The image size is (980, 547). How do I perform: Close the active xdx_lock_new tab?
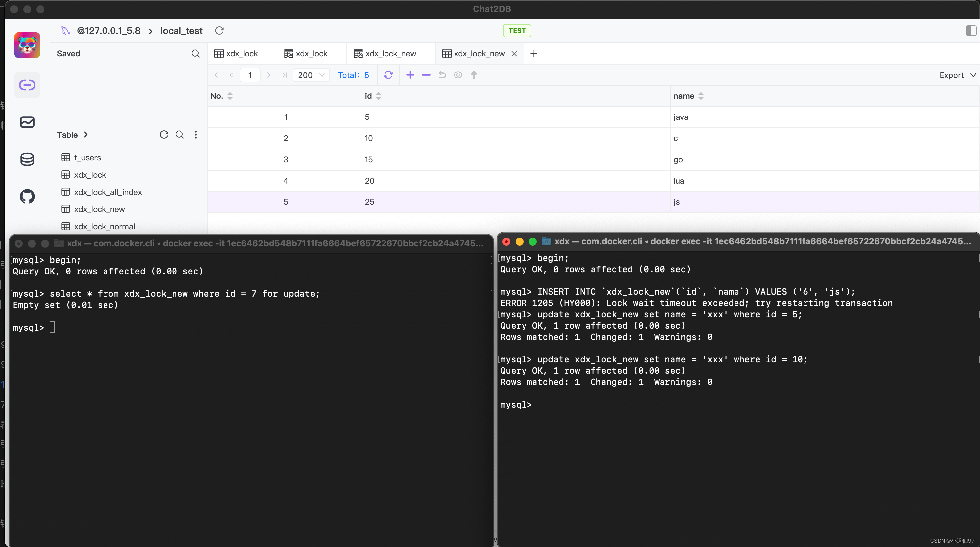(514, 54)
